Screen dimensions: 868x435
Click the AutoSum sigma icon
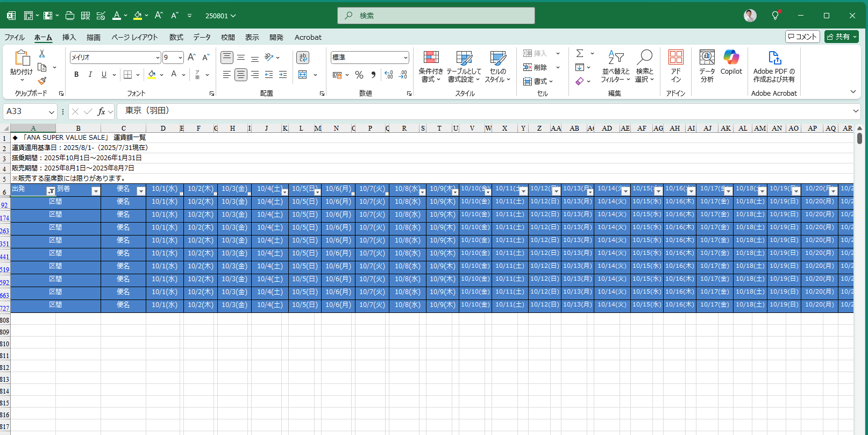[x=580, y=53]
